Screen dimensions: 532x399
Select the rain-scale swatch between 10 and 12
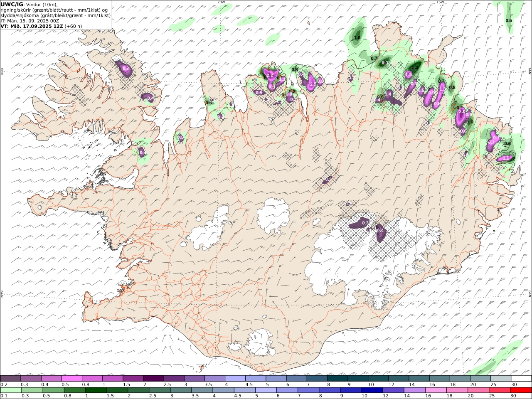coord(372,390)
